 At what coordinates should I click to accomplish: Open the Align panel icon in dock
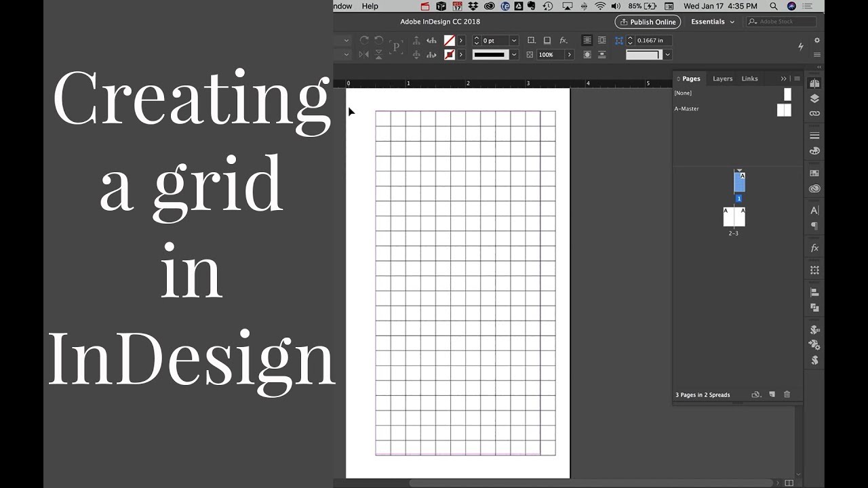click(x=814, y=293)
